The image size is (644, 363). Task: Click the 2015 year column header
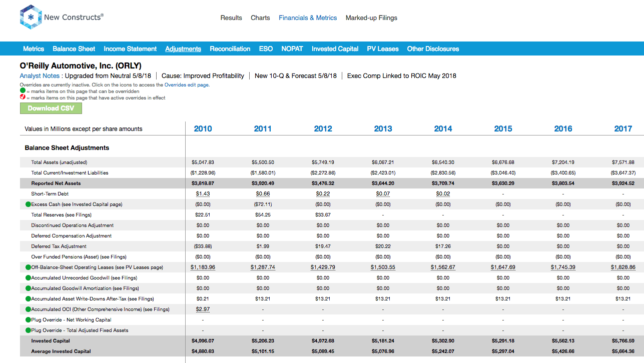tap(503, 128)
